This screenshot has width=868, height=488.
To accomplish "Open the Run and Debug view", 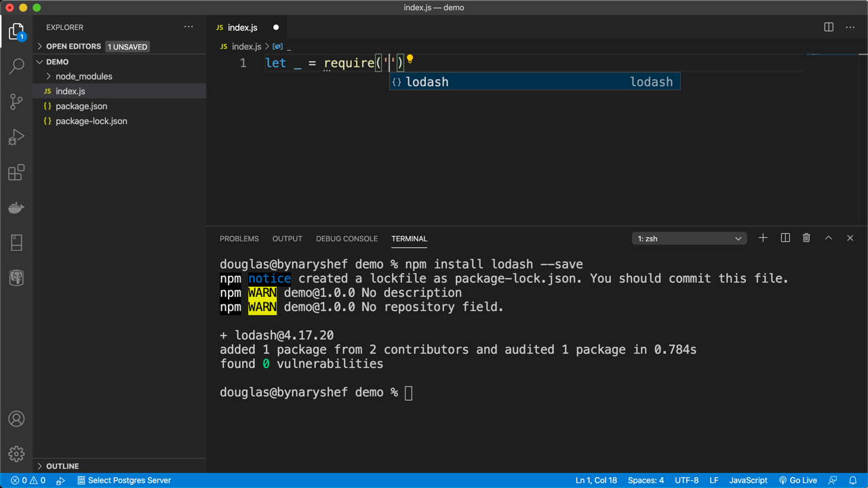I will click(16, 137).
